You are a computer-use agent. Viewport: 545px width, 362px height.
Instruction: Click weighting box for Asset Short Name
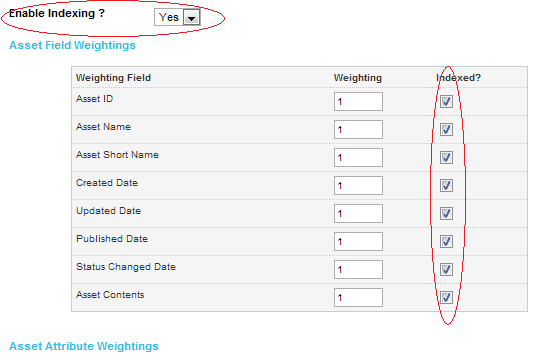point(358,158)
